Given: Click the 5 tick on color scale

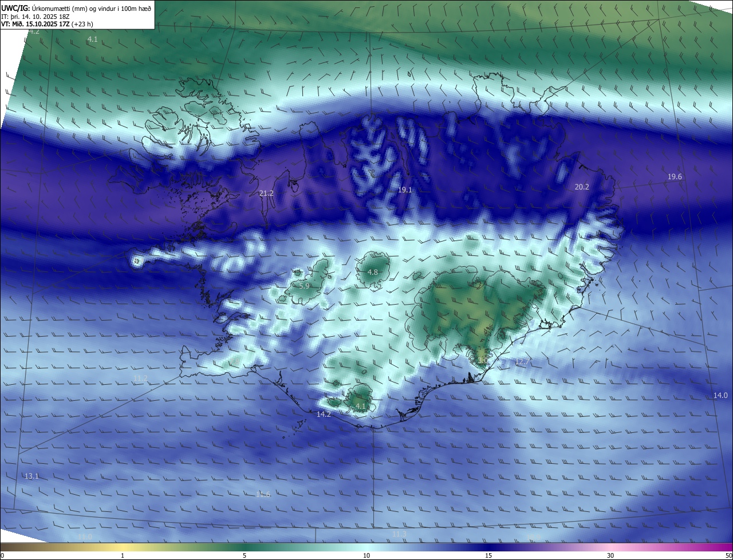Looking at the screenshot, I should pos(245,555).
